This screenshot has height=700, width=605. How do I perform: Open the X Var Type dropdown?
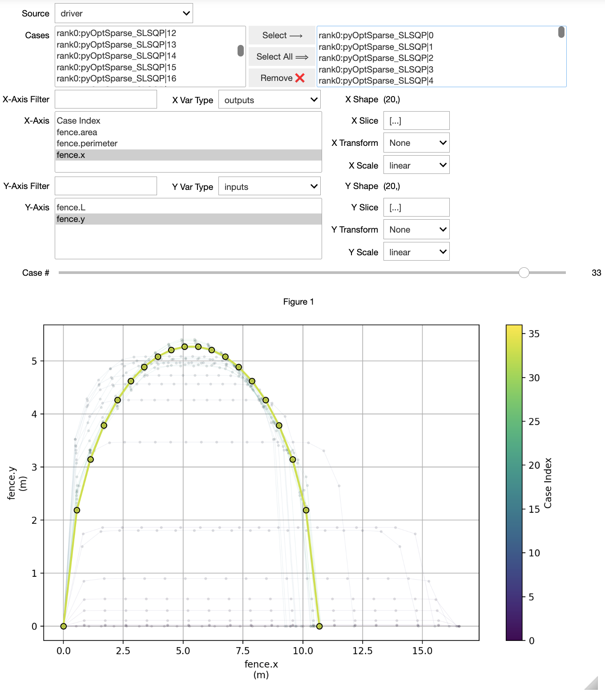[270, 100]
